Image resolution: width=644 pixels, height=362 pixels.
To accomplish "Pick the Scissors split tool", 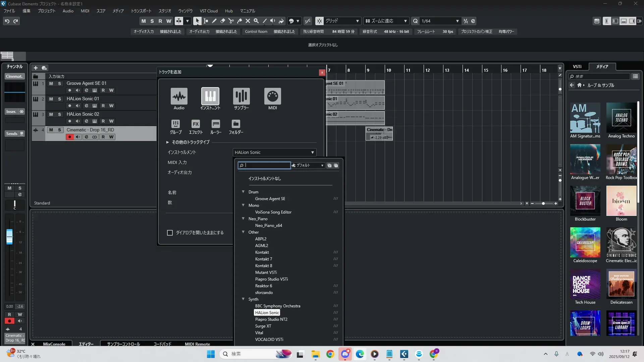I will point(231,21).
